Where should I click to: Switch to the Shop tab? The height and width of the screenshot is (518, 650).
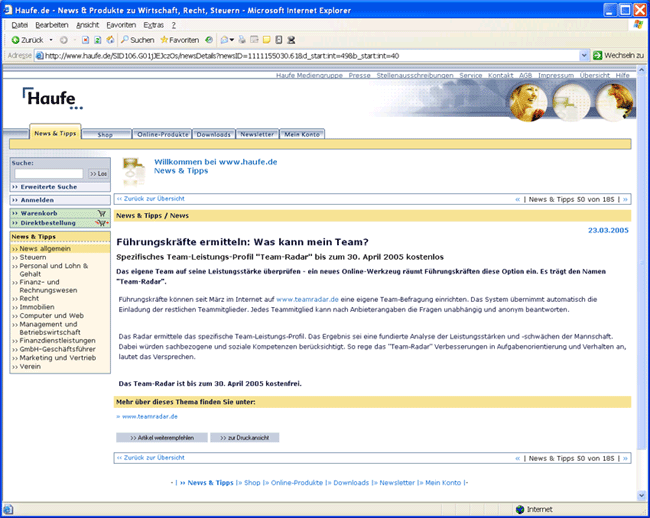tap(105, 135)
